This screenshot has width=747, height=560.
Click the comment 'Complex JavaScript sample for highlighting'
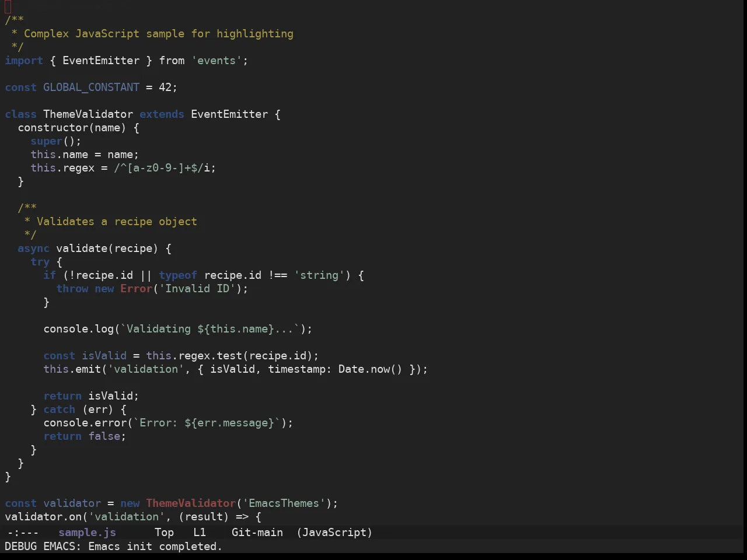click(x=158, y=33)
